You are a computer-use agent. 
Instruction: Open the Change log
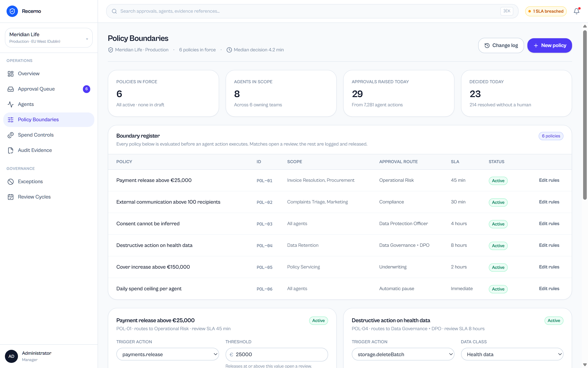501,46
